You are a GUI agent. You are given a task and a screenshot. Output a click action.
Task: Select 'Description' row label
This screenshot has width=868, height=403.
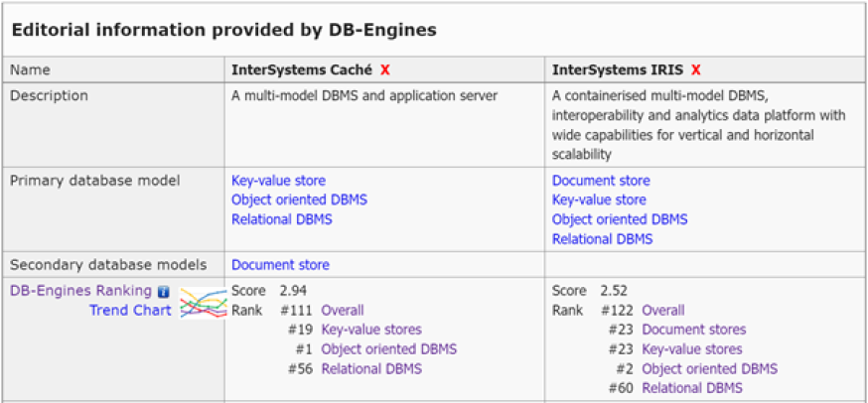tap(50, 95)
